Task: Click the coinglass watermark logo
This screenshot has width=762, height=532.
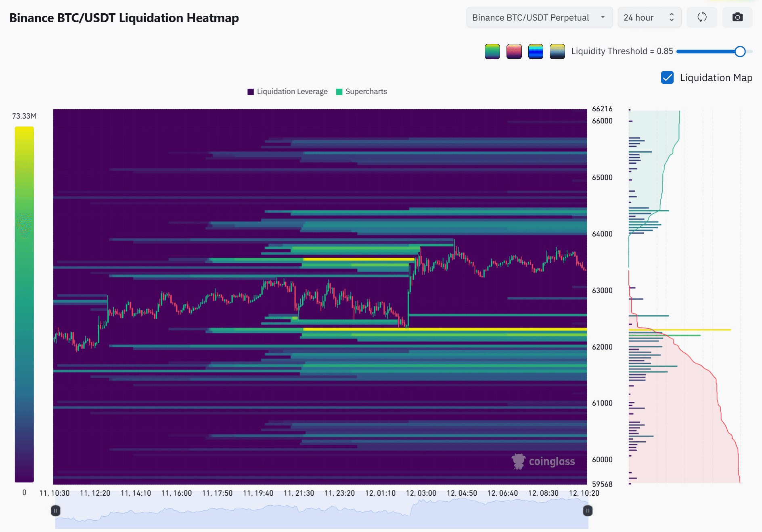Action: click(x=543, y=461)
